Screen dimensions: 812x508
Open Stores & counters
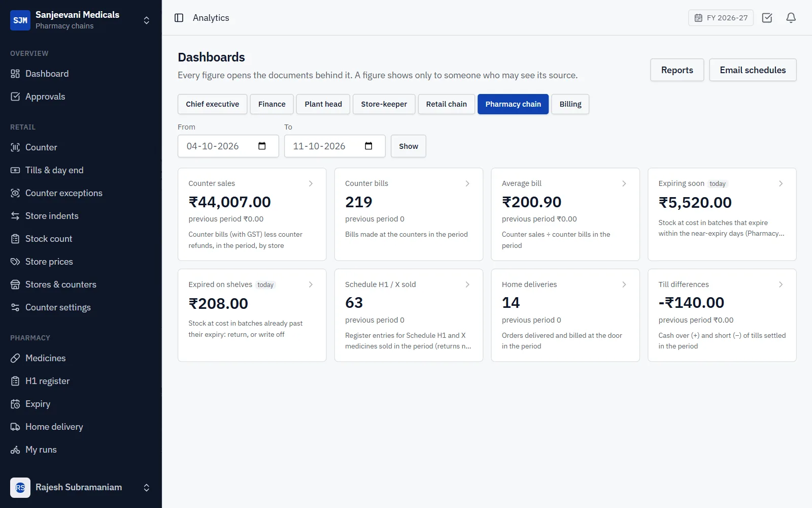coord(81,284)
